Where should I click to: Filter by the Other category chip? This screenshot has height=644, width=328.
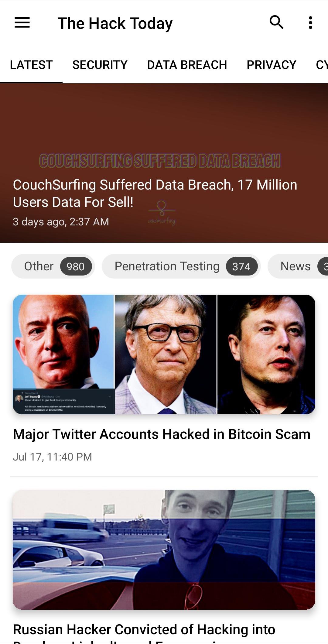coord(39,266)
